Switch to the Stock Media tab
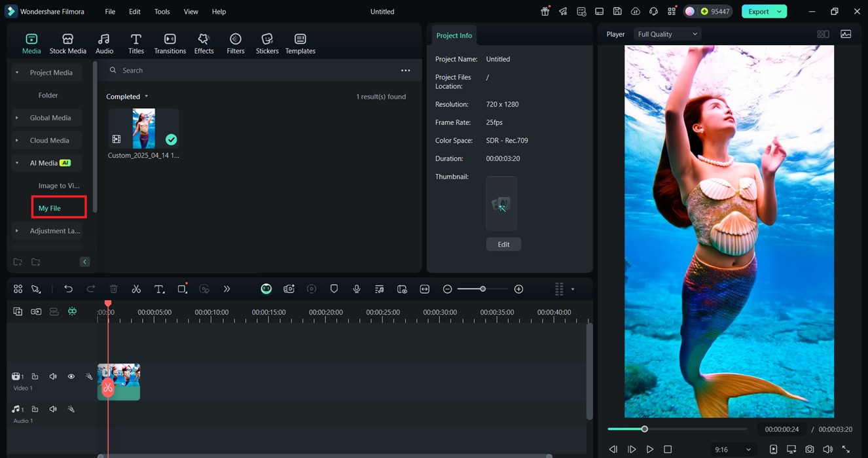Viewport: 868px width, 458px height. point(68,43)
